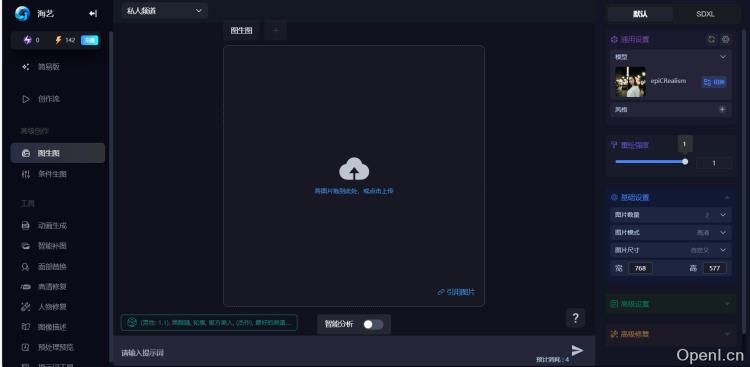Switch to the 图生图 tab above the canvas
The height and width of the screenshot is (367, 750).
[242, 31]
